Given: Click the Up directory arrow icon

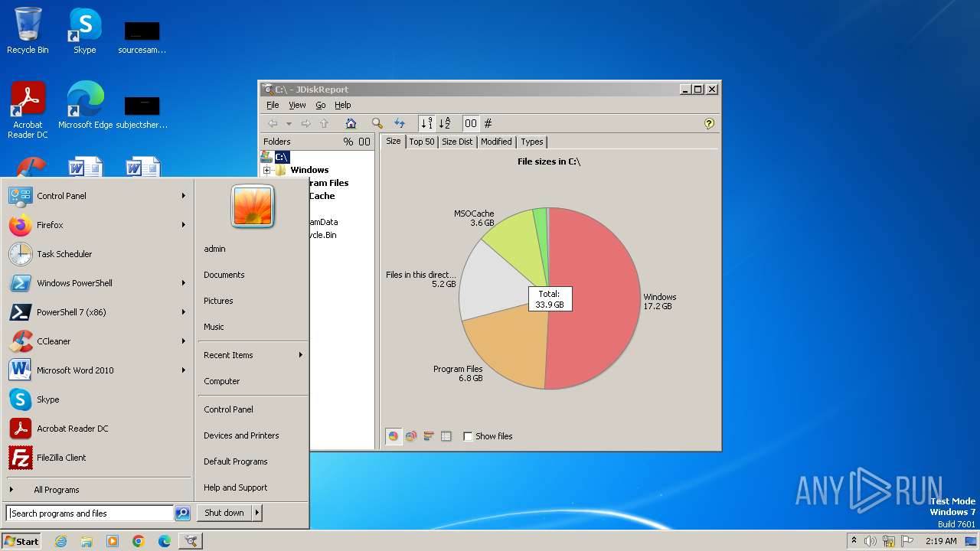Looking at the screenshot, I should [x=324, y=123].
